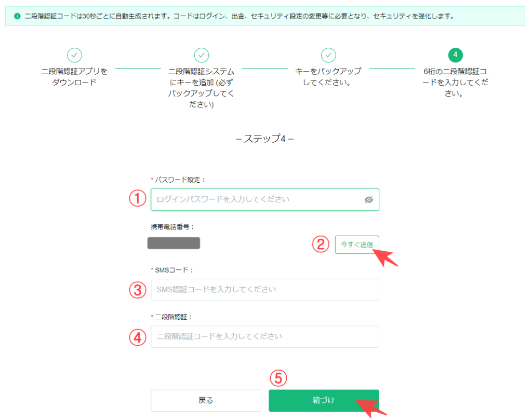This screenshot has width=532, height=420.
Task: Click the step 1 checkmark circle icon
Action: [x=74, y=55]
